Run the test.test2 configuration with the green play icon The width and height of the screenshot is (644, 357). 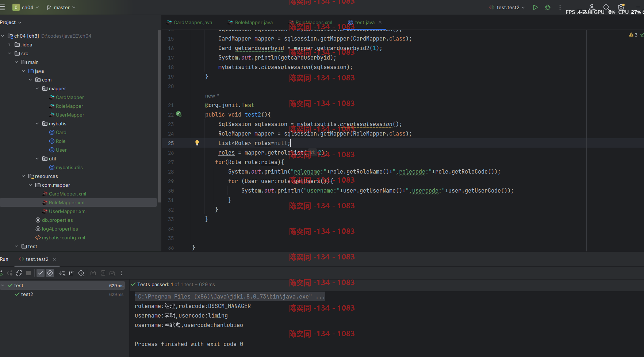pos(535,7)
